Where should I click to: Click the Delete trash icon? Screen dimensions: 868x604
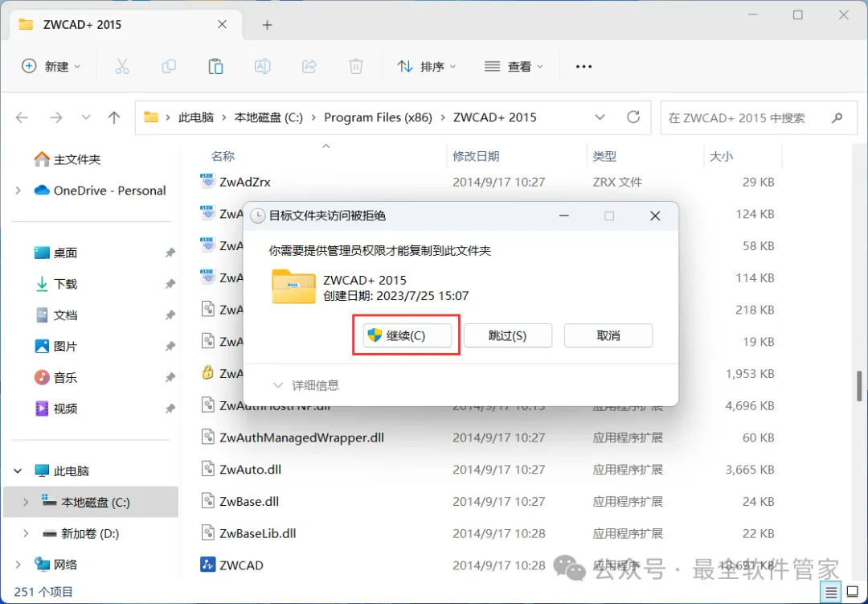pos(356,67)
